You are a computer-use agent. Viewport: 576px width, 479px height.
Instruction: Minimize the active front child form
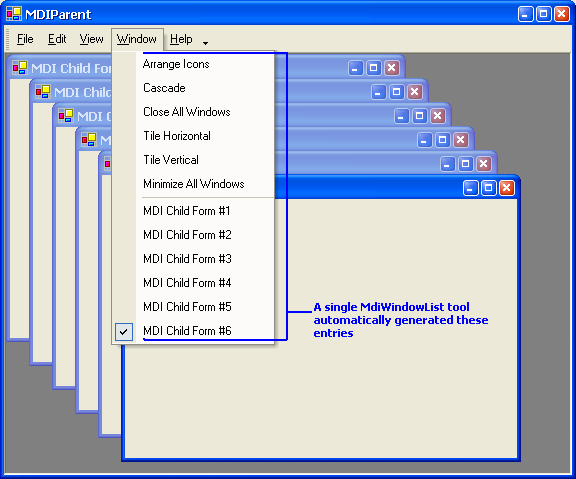(x=471, y=188)
